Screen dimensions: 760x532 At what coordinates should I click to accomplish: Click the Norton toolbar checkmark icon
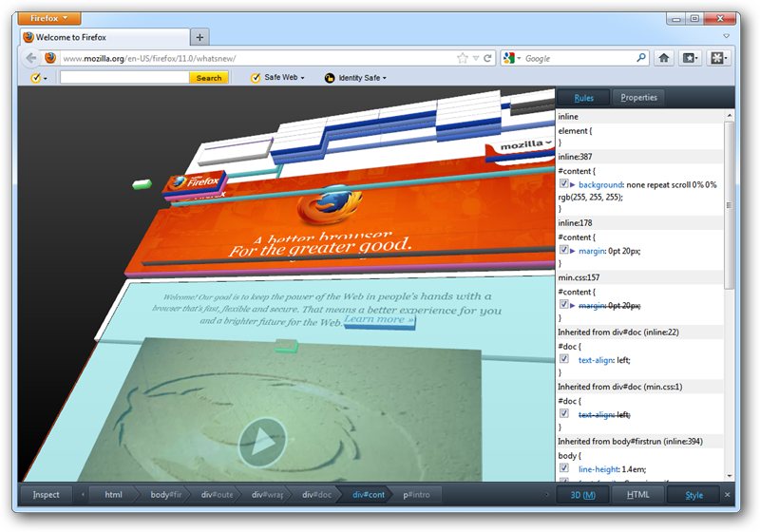tap(35, 78)
